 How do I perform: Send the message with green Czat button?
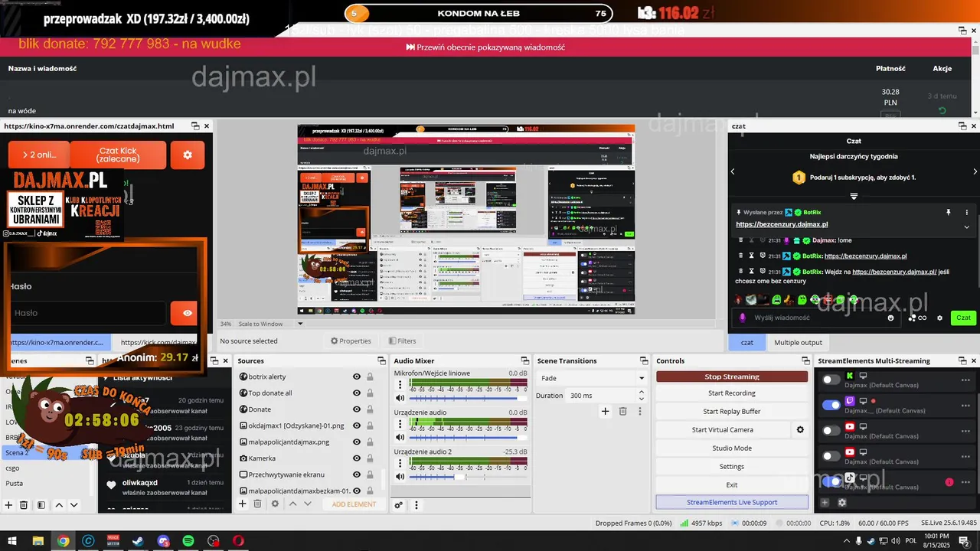pos(963,318)
